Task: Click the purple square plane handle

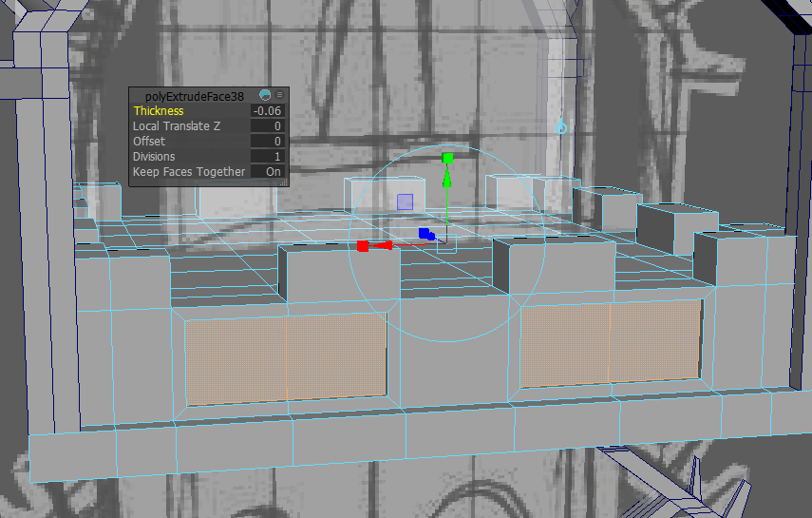Action: (x=405, y=202)
